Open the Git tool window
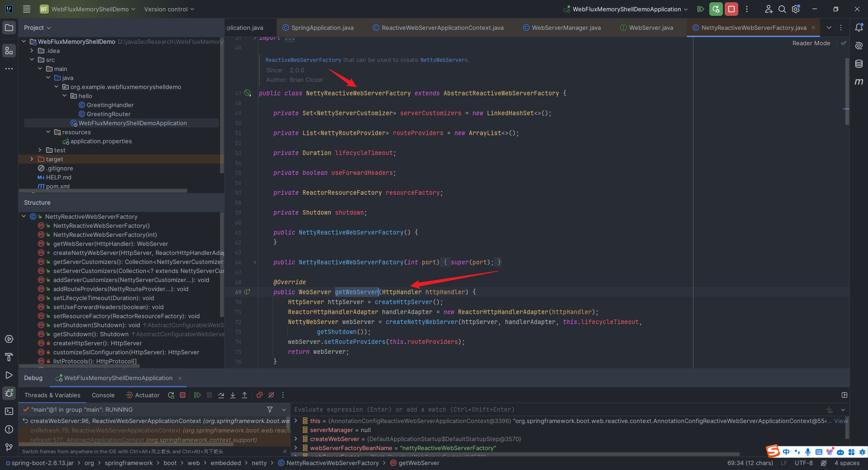Screen dimensions: 868x470 [x=9, y=447]
